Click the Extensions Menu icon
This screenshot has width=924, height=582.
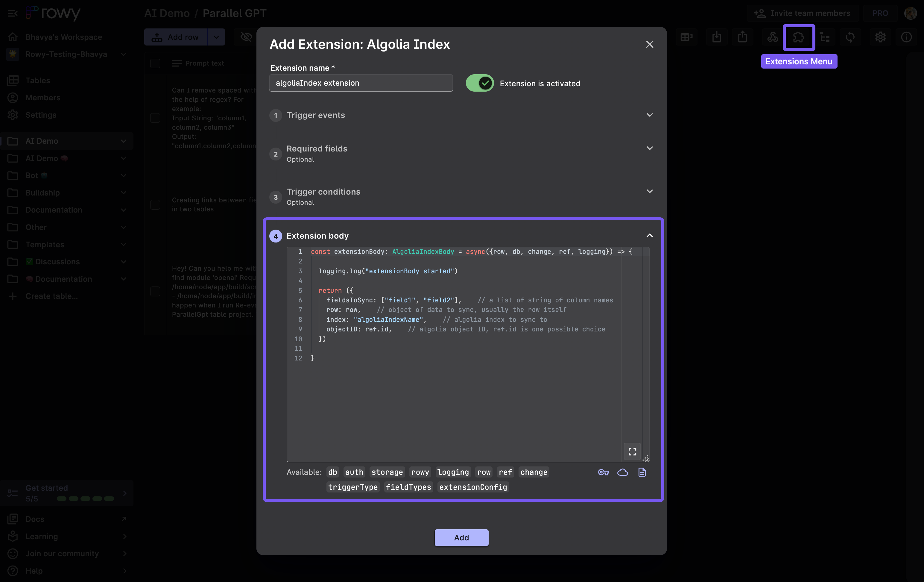(x=799, y=37)
